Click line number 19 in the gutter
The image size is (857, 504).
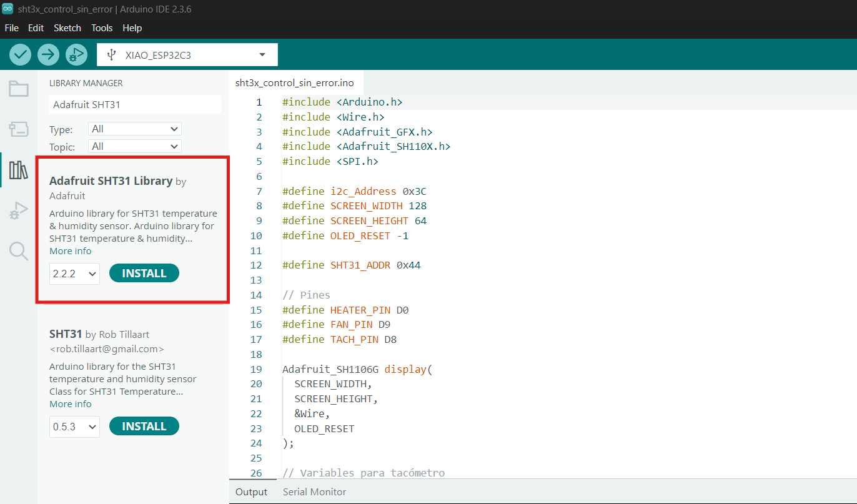click(255, 369)
